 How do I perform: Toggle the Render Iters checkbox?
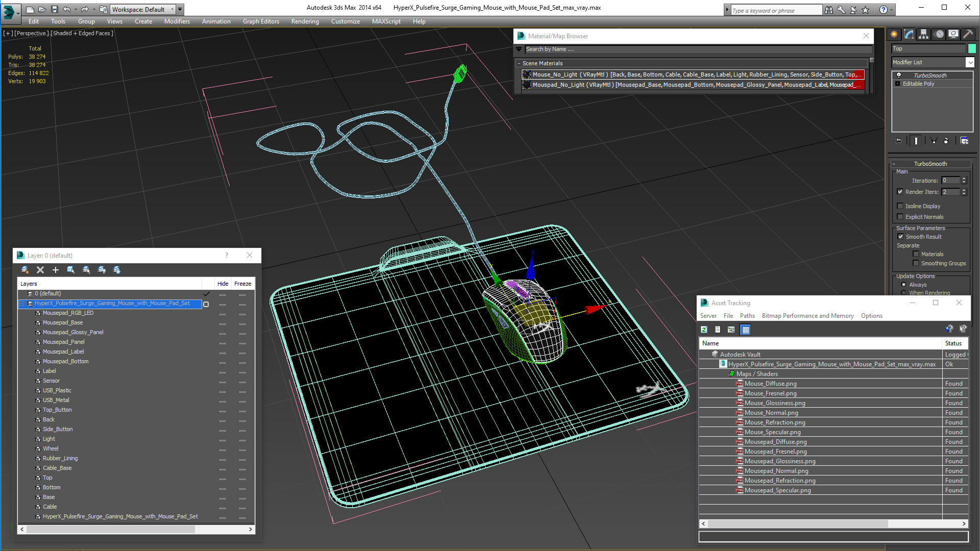pyautogui.click(x=900, y=192)
